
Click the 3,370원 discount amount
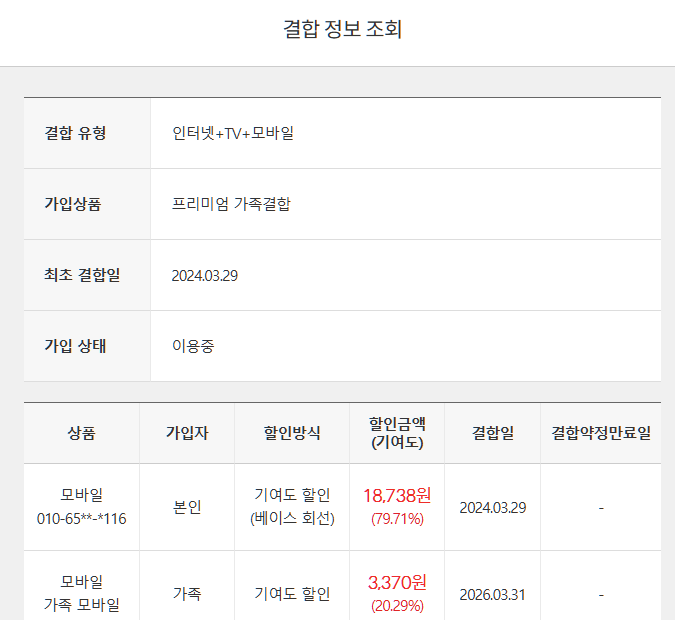[397, 582]
